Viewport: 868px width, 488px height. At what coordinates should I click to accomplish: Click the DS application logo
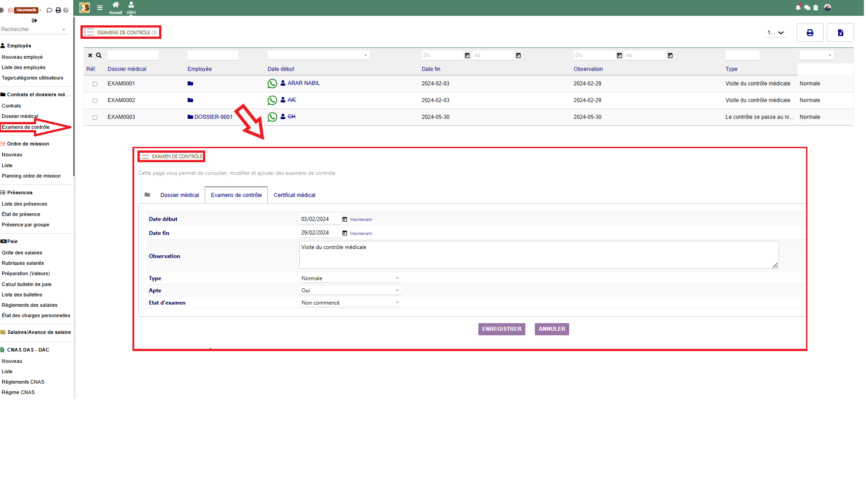[85, 8]
